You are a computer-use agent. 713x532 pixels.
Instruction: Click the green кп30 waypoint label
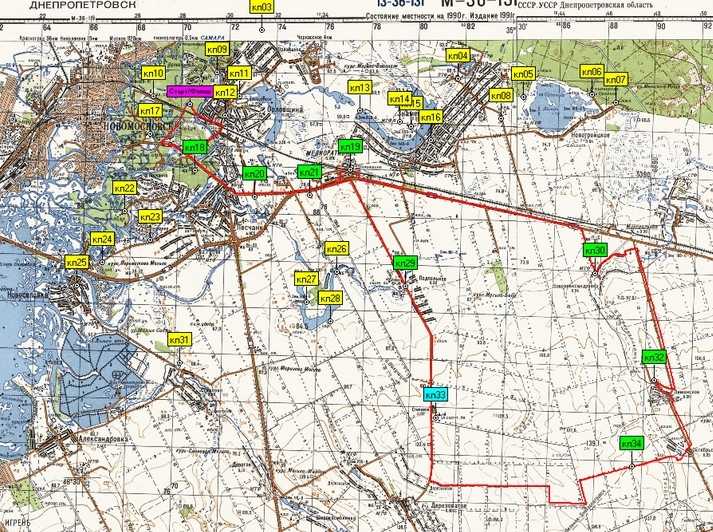[x=595, y=250]
